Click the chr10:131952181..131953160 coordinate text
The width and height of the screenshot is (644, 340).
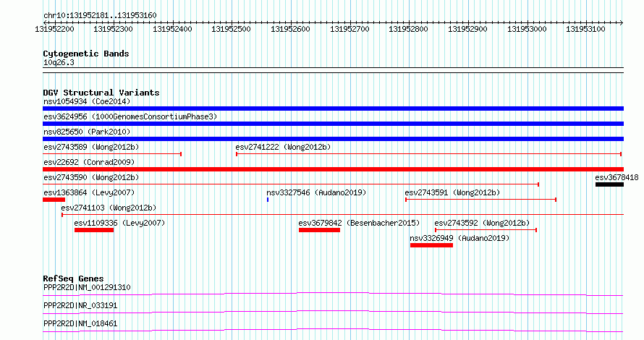100,15
